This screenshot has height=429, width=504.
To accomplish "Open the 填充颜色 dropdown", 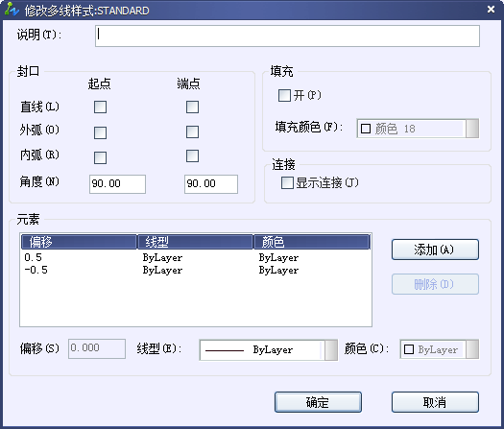I will click(472, 129).
